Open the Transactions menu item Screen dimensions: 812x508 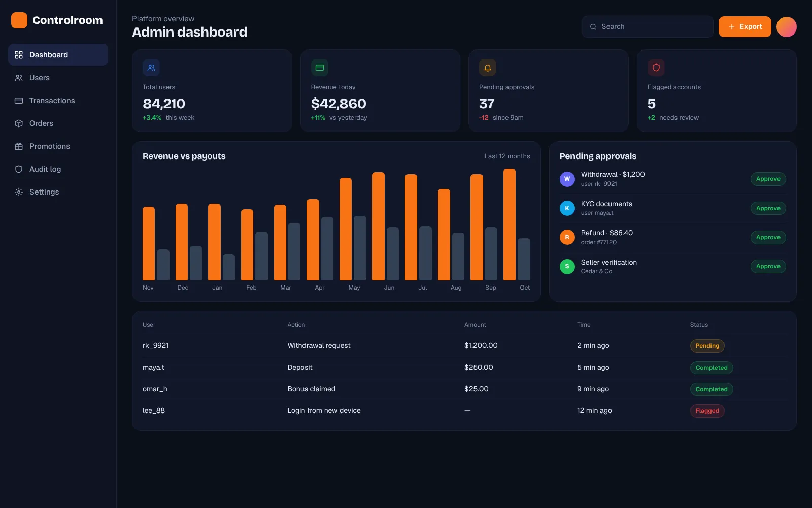tap(58, 101)
